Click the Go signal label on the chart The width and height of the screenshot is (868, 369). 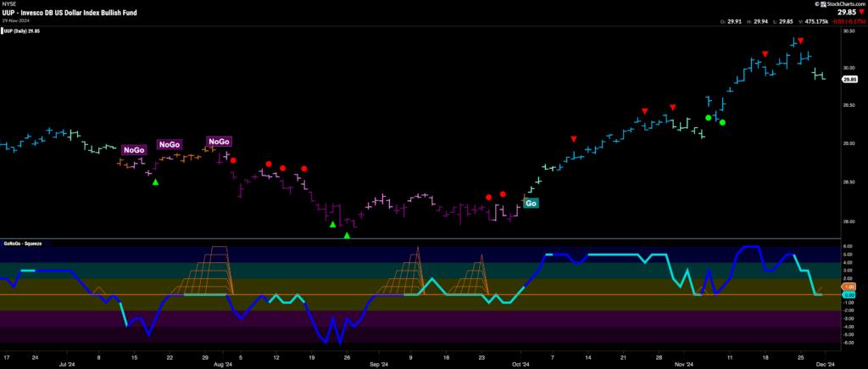point(531,204)
